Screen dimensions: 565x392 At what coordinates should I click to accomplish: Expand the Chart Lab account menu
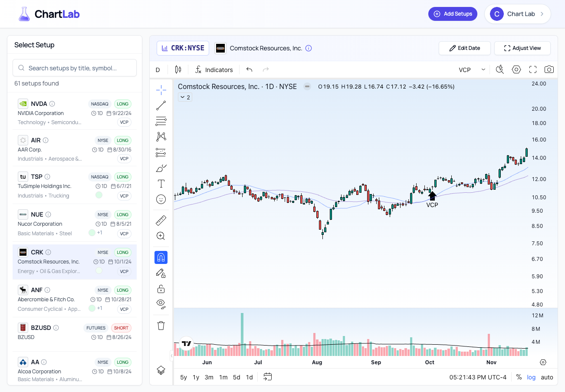coord(518,13)
